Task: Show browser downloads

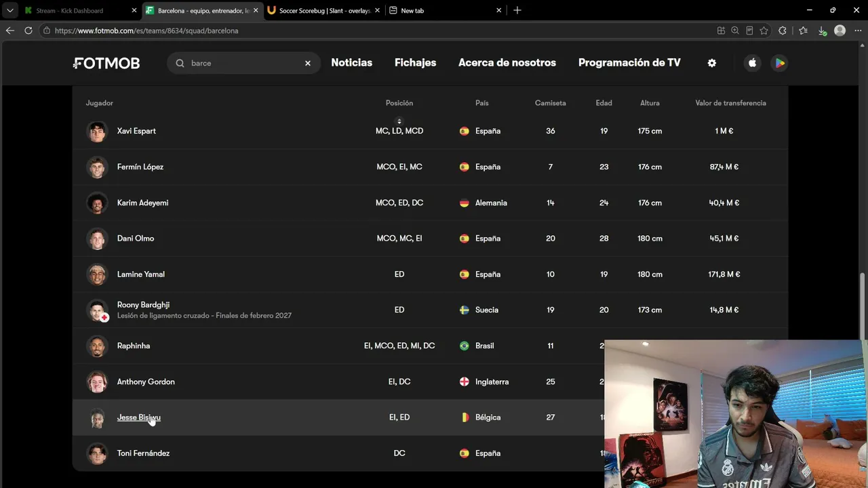Action: tap(822, 30)
